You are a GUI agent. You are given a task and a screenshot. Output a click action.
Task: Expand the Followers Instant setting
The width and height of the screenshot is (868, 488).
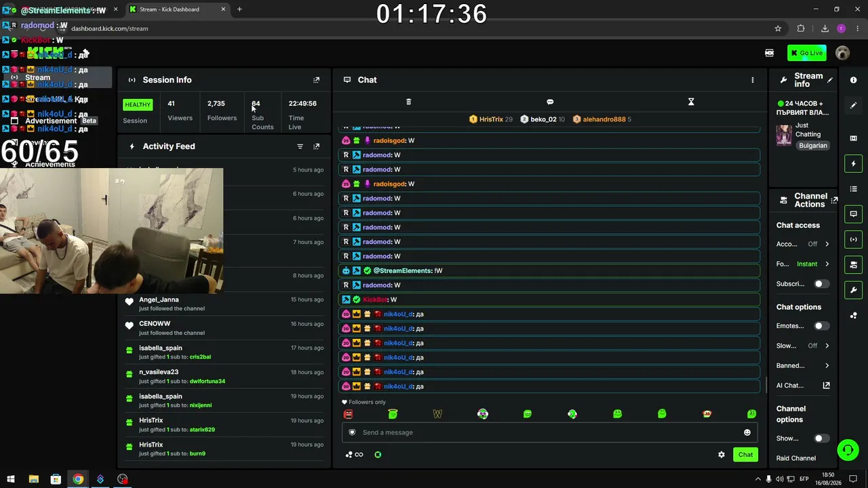point(803,264)
